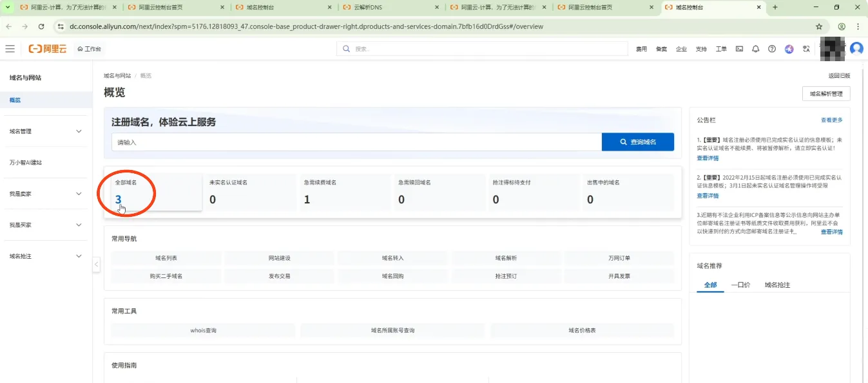Screen dimensions: 868x383
Task: Click the Aliyun logo
Action: pos(48,49)
